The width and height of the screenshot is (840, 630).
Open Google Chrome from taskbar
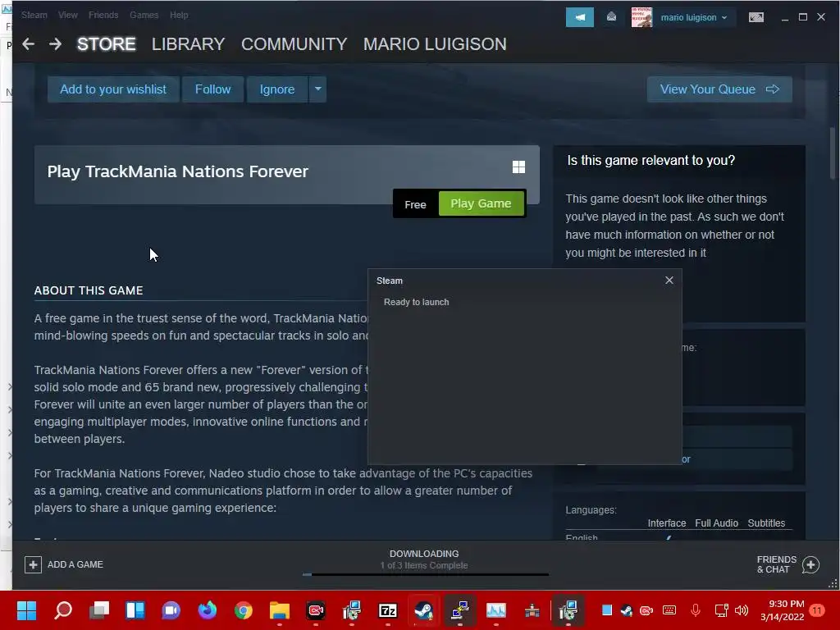tap(243, 610)
